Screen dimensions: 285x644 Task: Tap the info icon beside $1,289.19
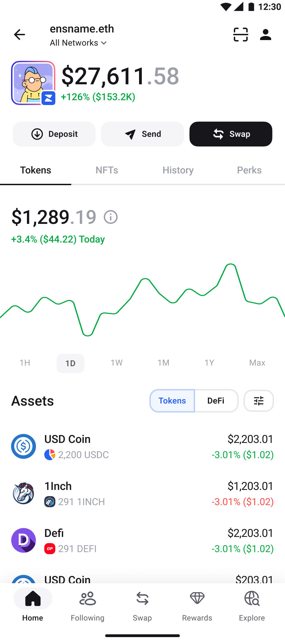[111, 217]
